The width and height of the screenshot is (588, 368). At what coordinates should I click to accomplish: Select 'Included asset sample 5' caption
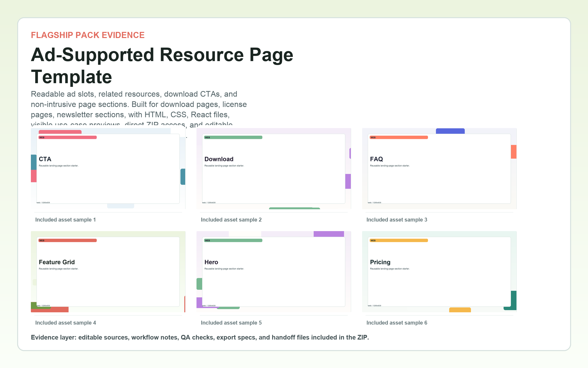[231, 323]
